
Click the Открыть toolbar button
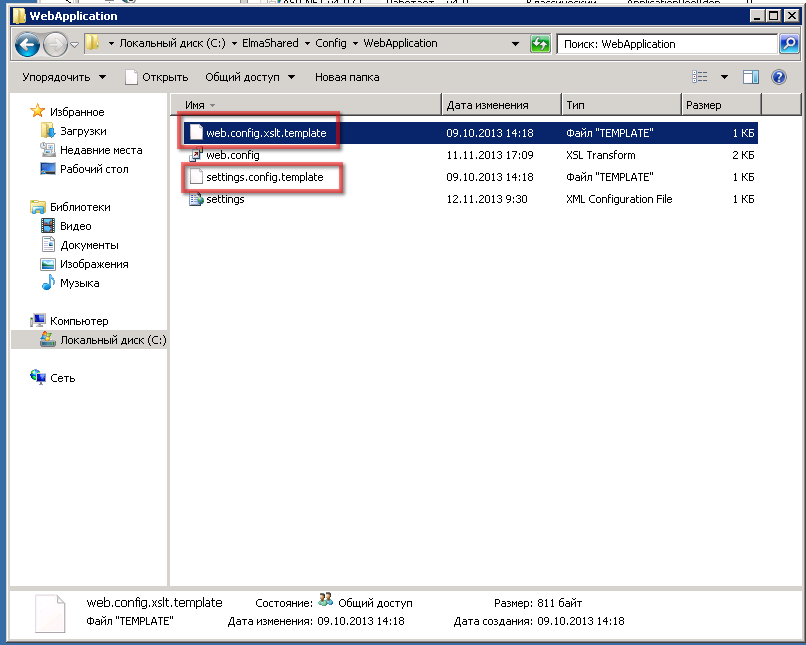coord(156,77)
